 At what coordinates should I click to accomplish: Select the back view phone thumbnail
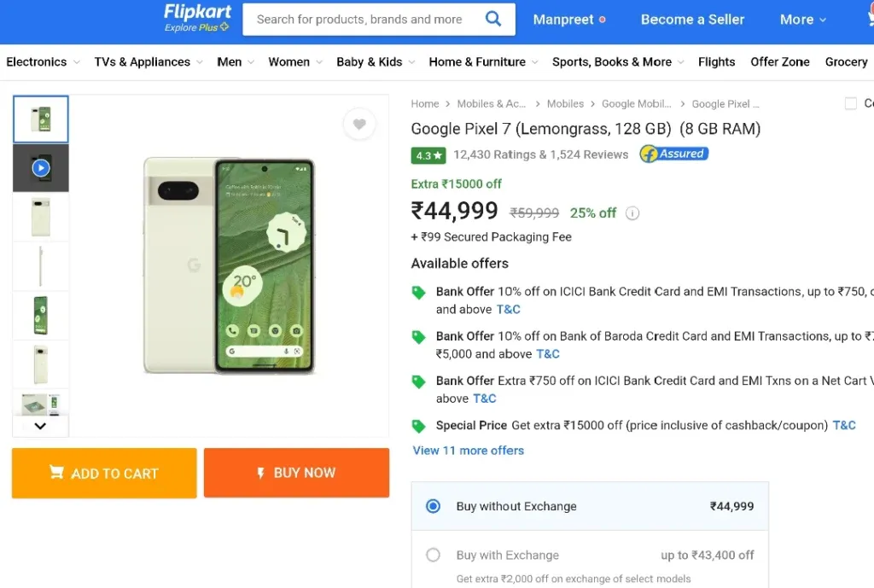pyautogui.click(x=41, y=217)
